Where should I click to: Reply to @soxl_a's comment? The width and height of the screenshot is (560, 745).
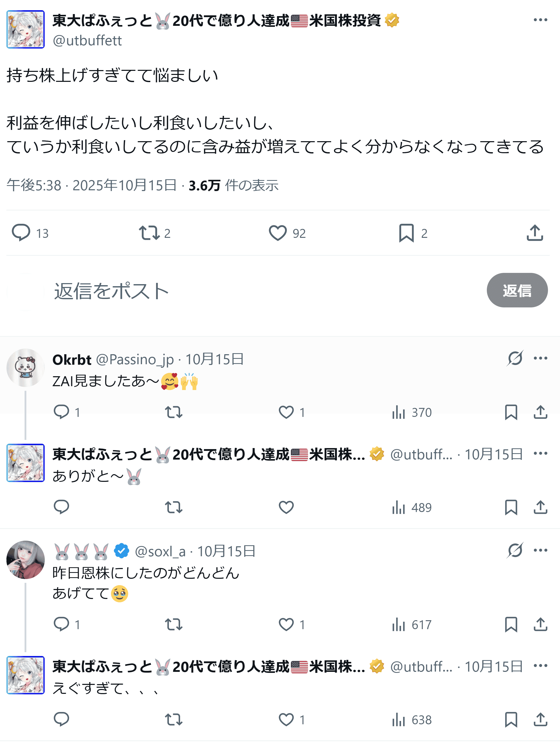[x=61, y=625]
